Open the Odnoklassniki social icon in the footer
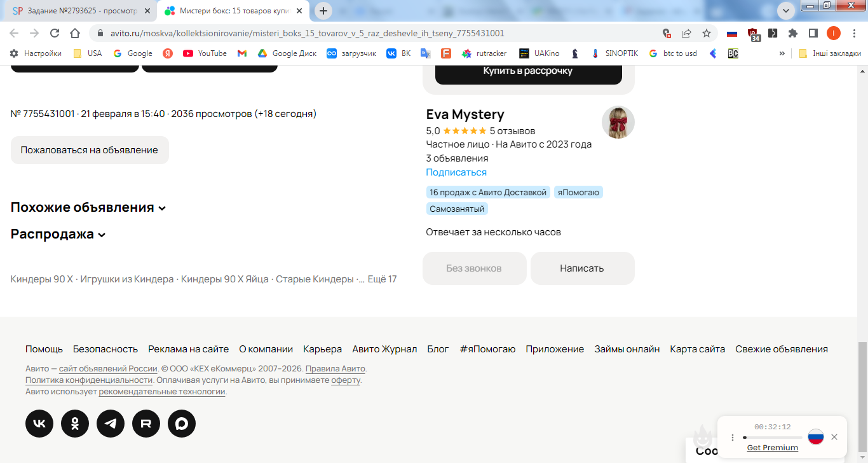Viewport: 868px width, 463px height. point(75,424)
